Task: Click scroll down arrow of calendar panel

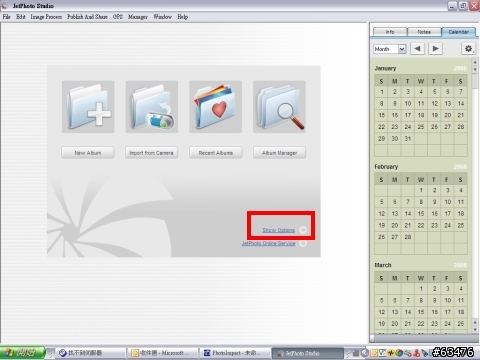Action: [x=475, y=330]
